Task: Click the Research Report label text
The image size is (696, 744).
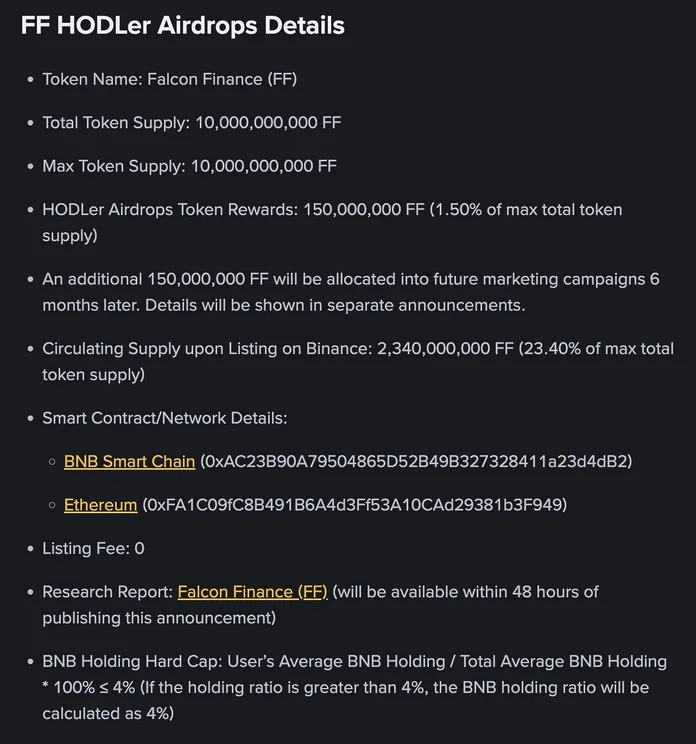Action: pyautogui.click(x=107, y=592)
